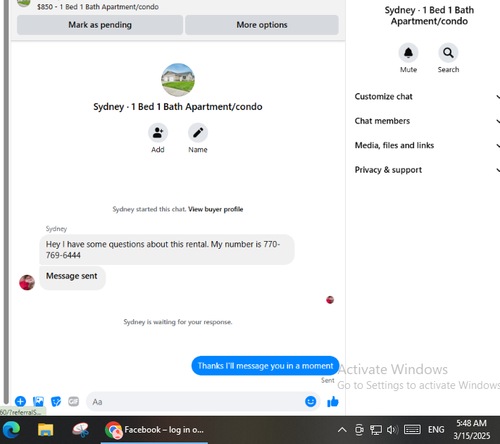Open the touch keyboard tray icon
Viewport: 500px width, 444px height.
point(412,430)
